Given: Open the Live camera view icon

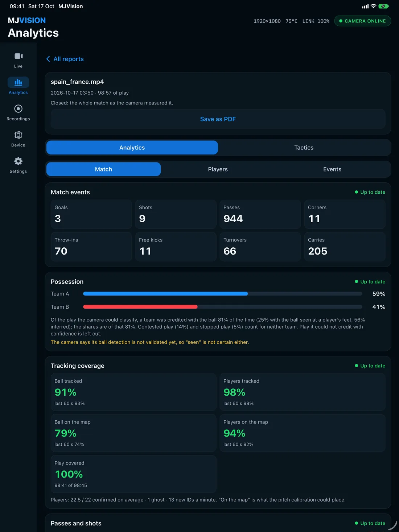Looking at the screenshot, I should tap(18, 56).
